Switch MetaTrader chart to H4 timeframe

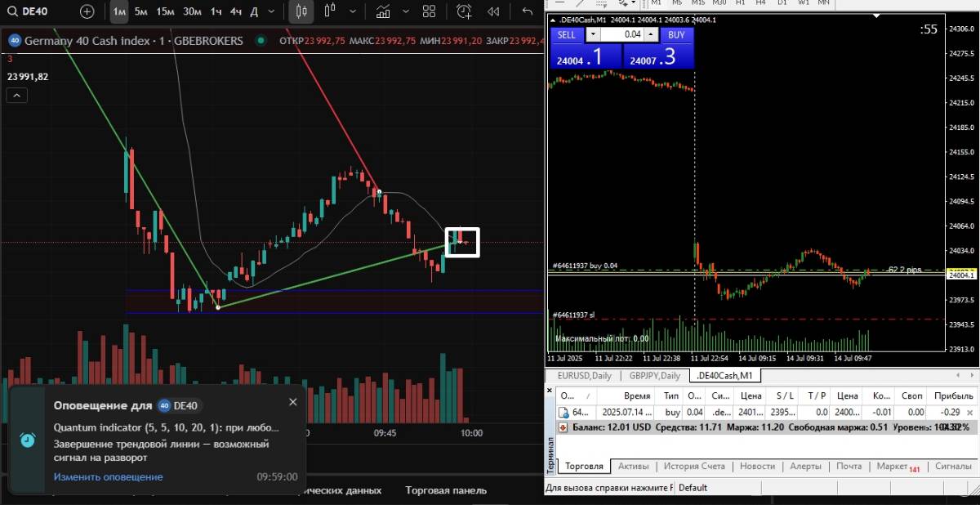(x=760, y=2)
